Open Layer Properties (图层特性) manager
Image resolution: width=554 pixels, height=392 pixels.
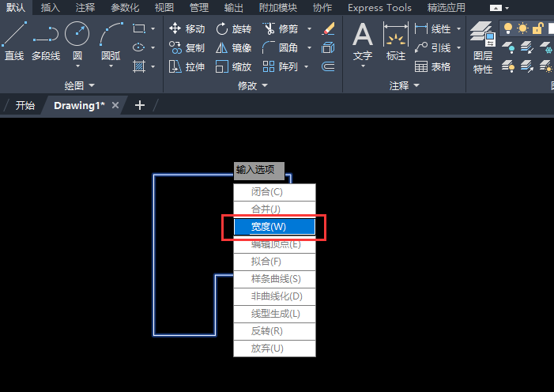pyautogui.click(x=483, y=47)
